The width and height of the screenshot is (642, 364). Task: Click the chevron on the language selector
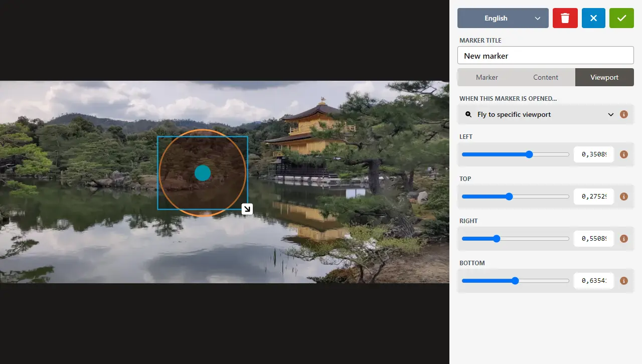(538, 18)
